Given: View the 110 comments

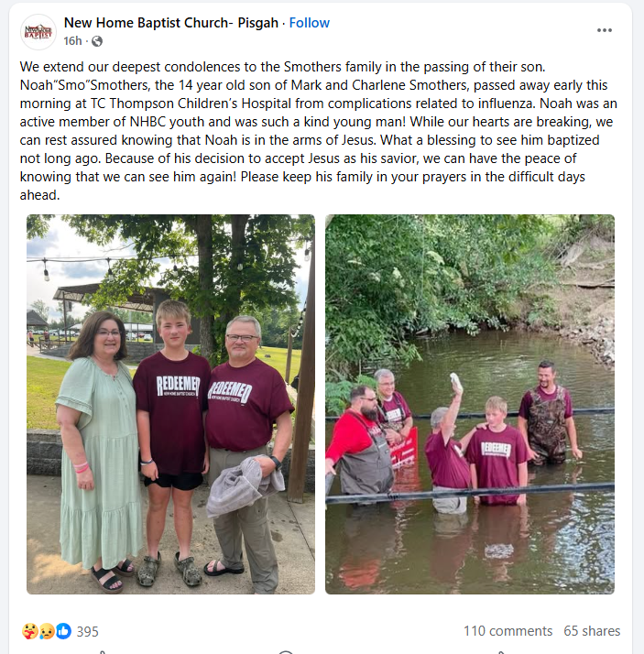Looking at the screenshot, I should (x=508, y=630).
